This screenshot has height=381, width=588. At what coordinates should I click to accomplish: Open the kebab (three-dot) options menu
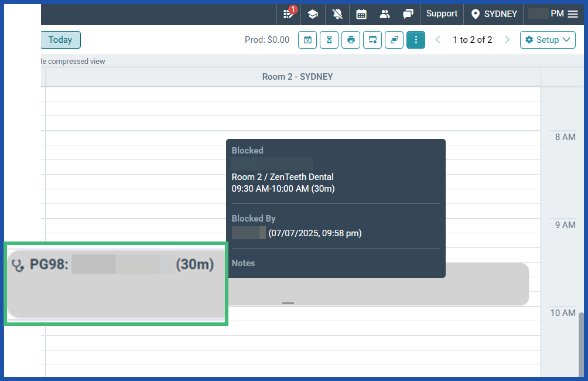tap(416, 40)
